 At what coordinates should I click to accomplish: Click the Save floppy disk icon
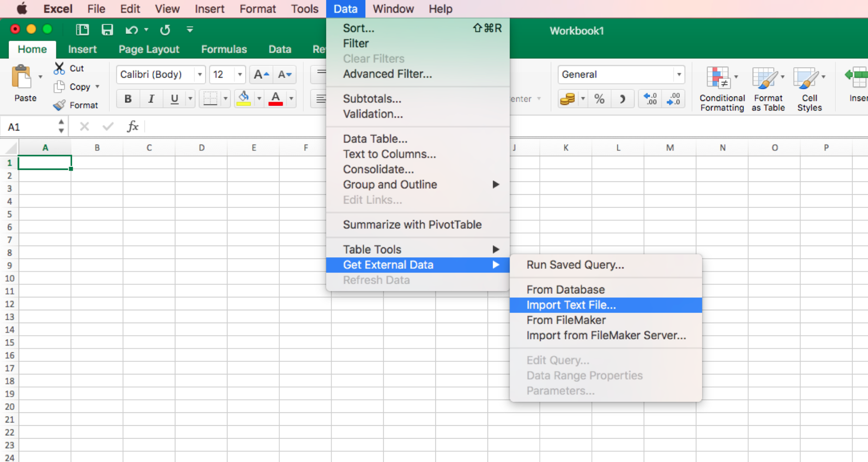pos(107,30)
